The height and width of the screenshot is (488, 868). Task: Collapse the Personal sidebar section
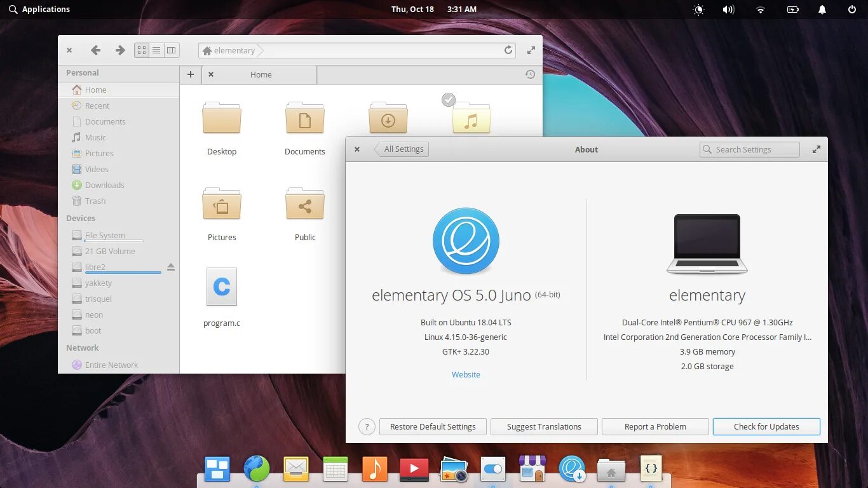pyautogui.click(x=83, y=72)
